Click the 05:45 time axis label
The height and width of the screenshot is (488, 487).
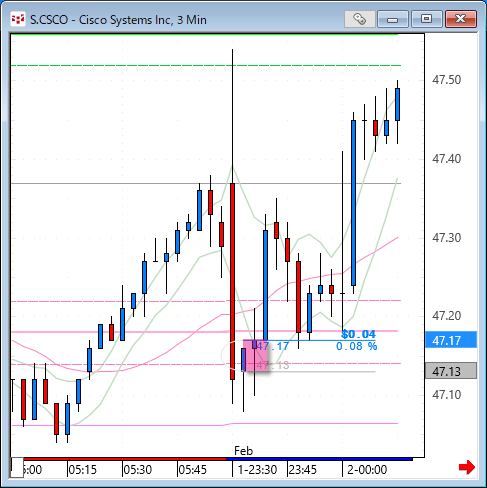(193, 470)
